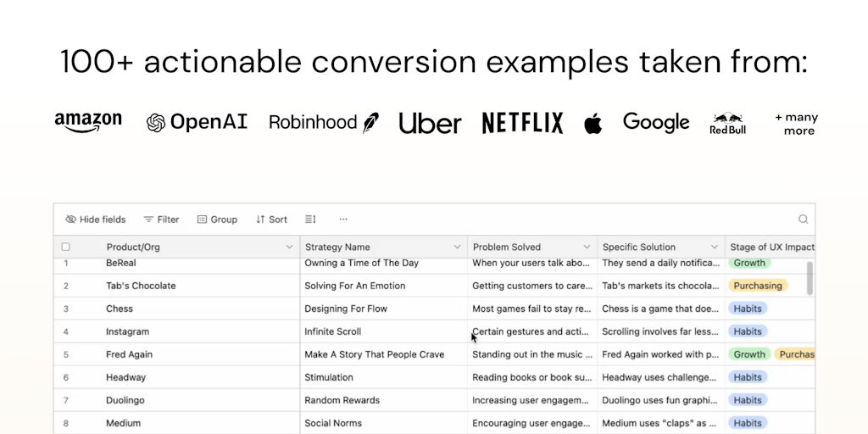Screen dimensions: 868x434
Task: Click the Hide fields toolbar button
Action: (96, 220)
